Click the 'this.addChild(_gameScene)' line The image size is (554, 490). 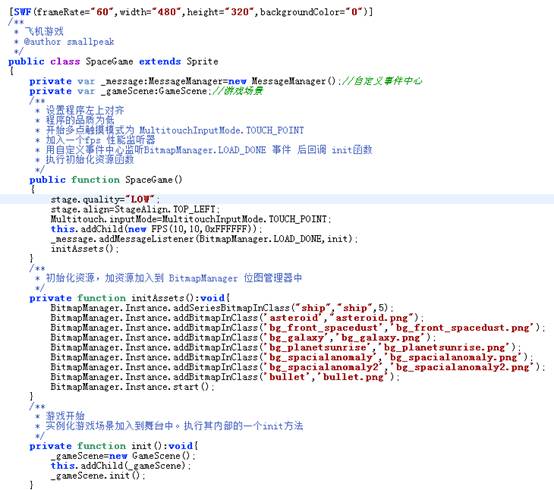pos(120,466)
